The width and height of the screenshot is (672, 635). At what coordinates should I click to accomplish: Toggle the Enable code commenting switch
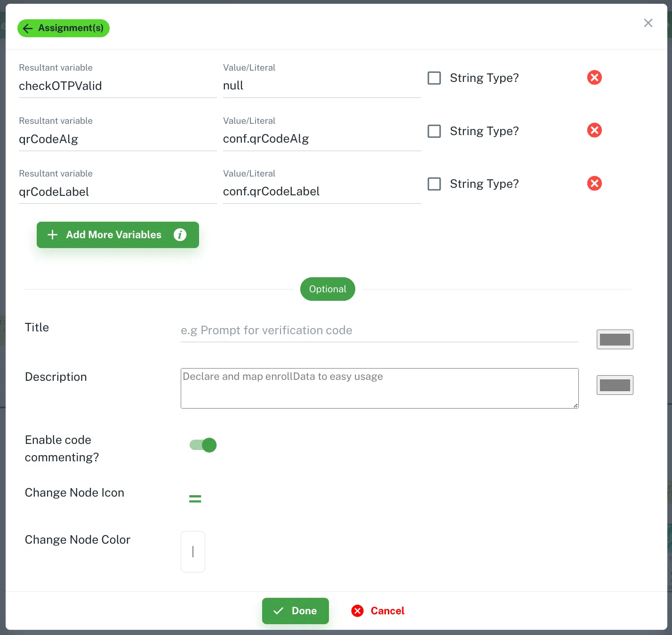pos(203,445)
